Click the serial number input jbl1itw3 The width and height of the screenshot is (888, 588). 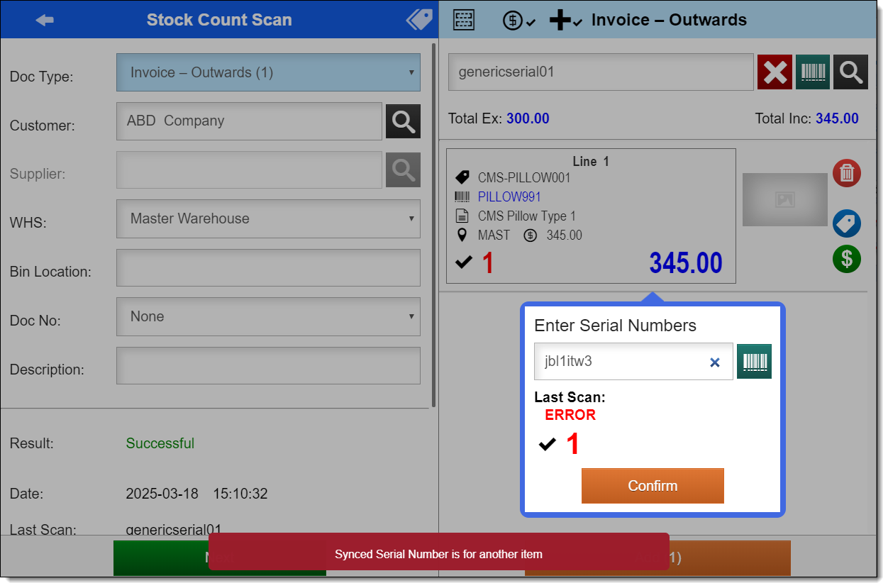(633, 362)
